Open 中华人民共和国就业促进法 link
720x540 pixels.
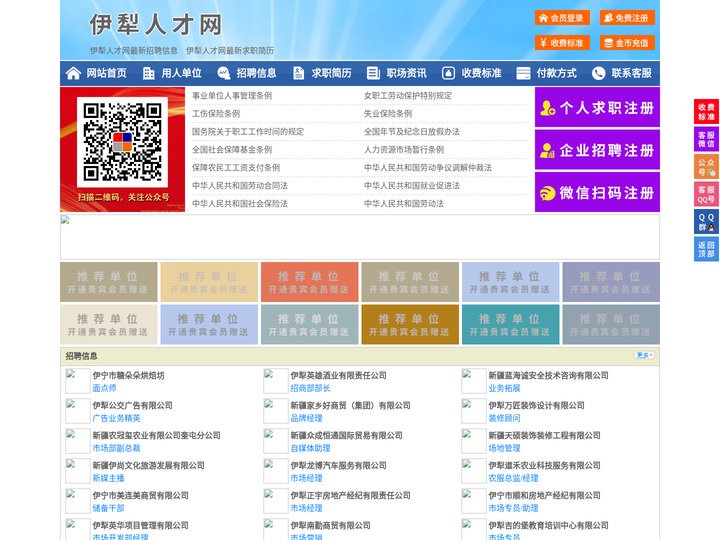click(411, 186)
